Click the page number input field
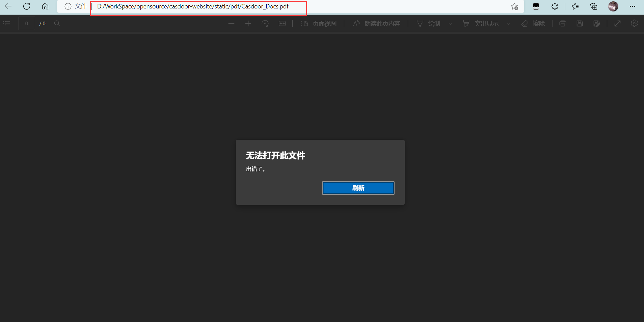The width and height of the screenshot is (644, 322). pos(26,23)
